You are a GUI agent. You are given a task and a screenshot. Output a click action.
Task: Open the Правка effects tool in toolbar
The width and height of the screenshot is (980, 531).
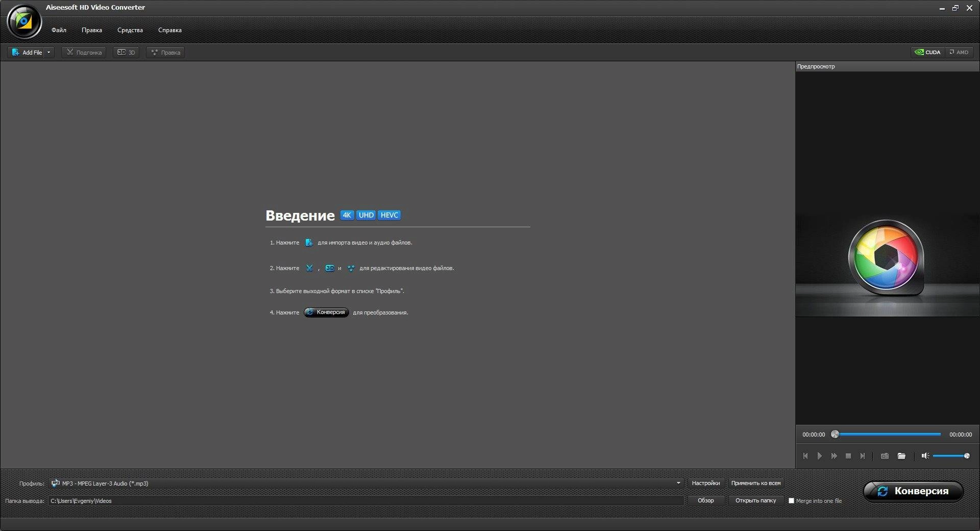165,53
